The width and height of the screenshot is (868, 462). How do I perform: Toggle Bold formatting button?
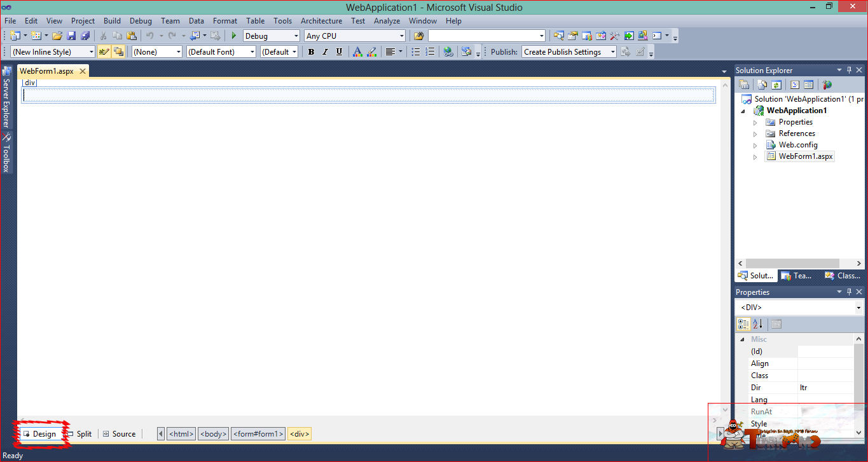click(311, 52)
